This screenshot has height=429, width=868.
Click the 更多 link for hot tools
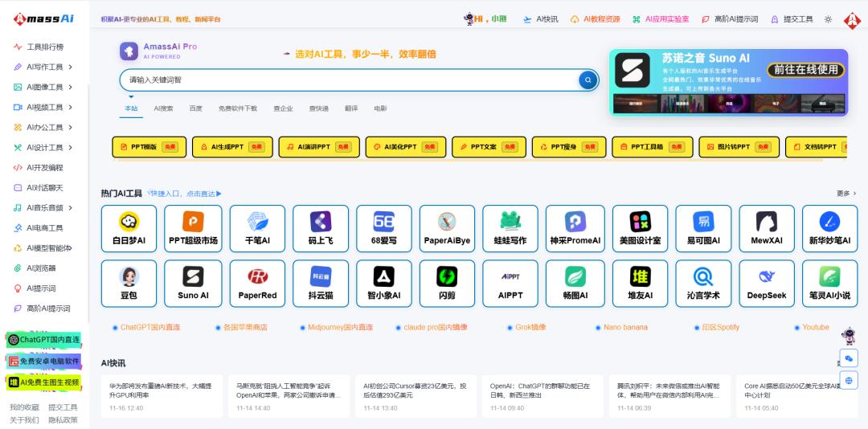(x=845, y=194)
